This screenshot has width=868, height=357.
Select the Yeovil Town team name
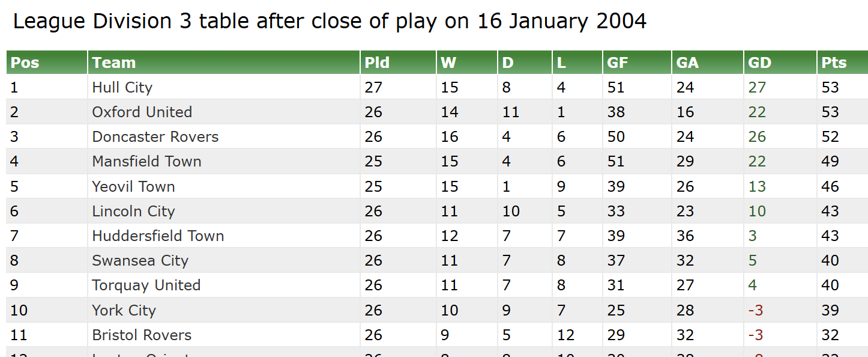coord(133,186)
